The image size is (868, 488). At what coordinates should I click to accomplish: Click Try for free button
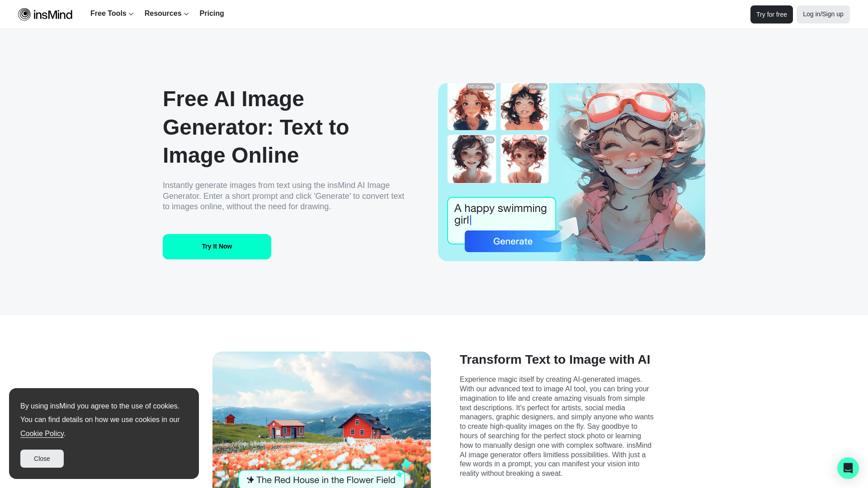point(771,14)
